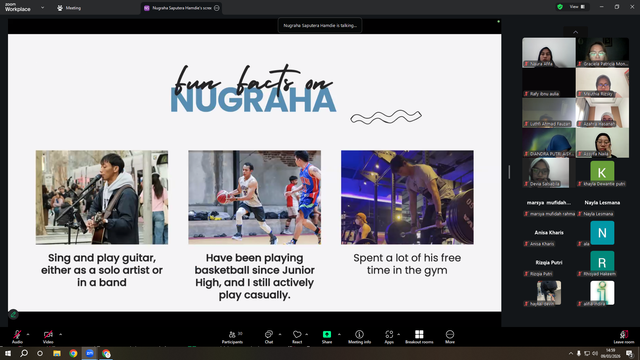Open the Apps panel

389,336
